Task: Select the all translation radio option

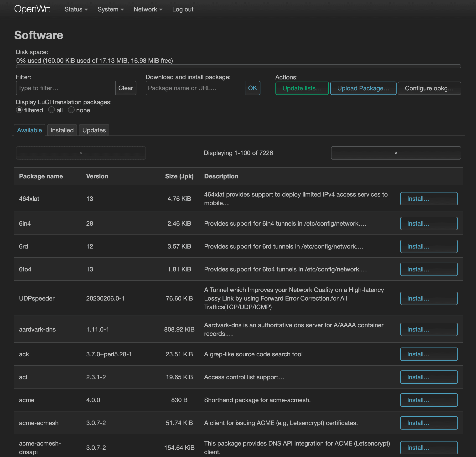Action: click(51, 110)
